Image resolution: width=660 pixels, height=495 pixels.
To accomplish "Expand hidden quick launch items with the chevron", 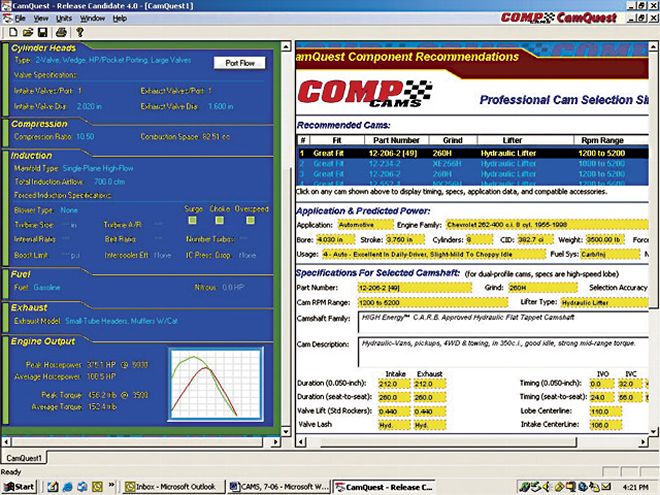I will pos(112,485).
